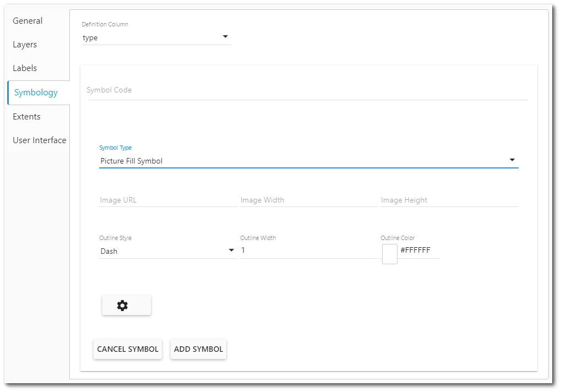561x392 pixels.
Task: Switch to the Layers tab
Action: [25, 44]
